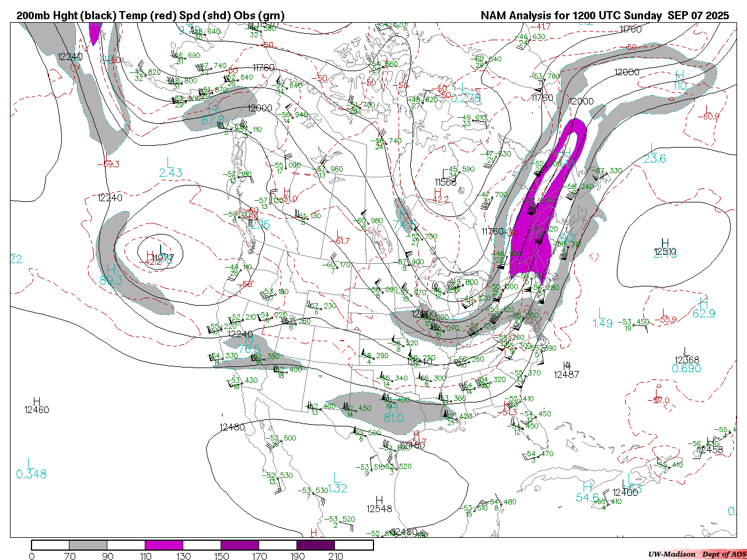Click the cyan L above 1.32
Image resolution: width=747 pixels, height=560 pixels.
click(337, 478)
